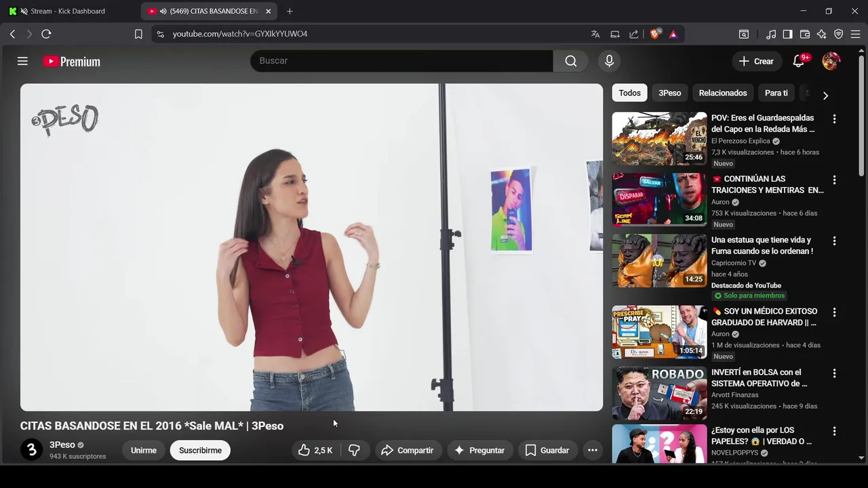
Task: Click the main video player
Action: [x=311, y=247]
